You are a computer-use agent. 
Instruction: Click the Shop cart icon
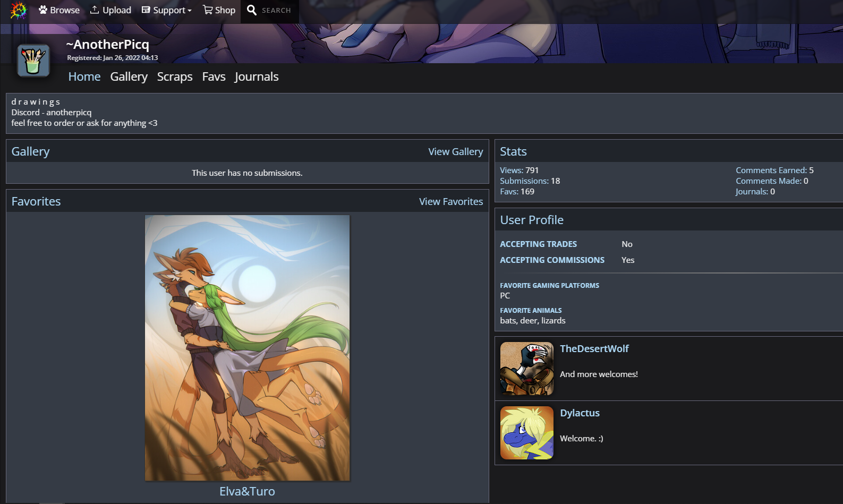point(208,10)
